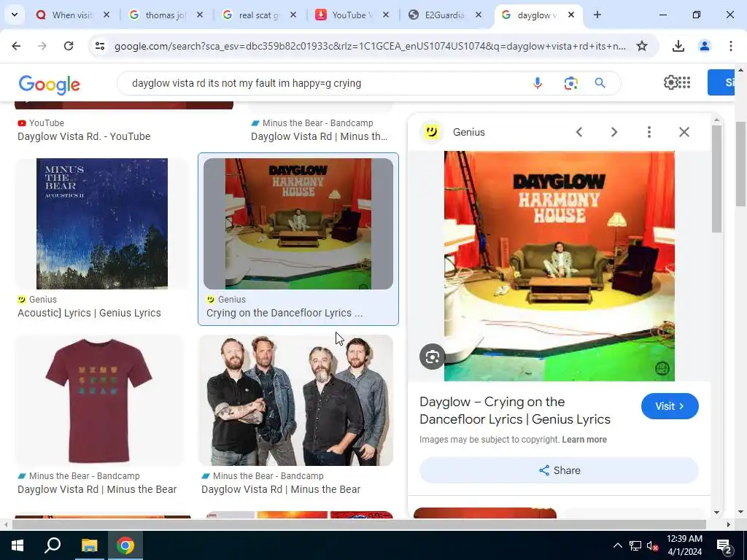This screenshot has height=560, width=747.
Task: Open the Windows Start menu
Action: [18, 545]
